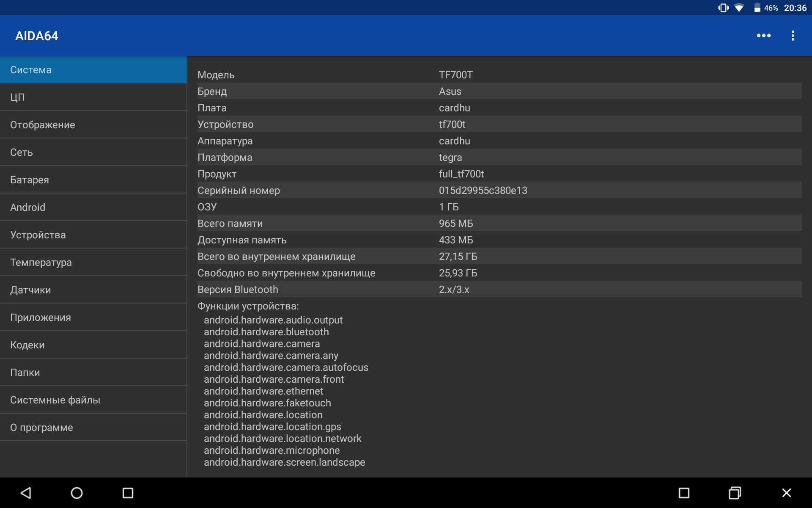The height and width of the screenshot is (508, 812).
Task: Click the overlapping windows icon at bottom right
Action: [x=735, y=493]
